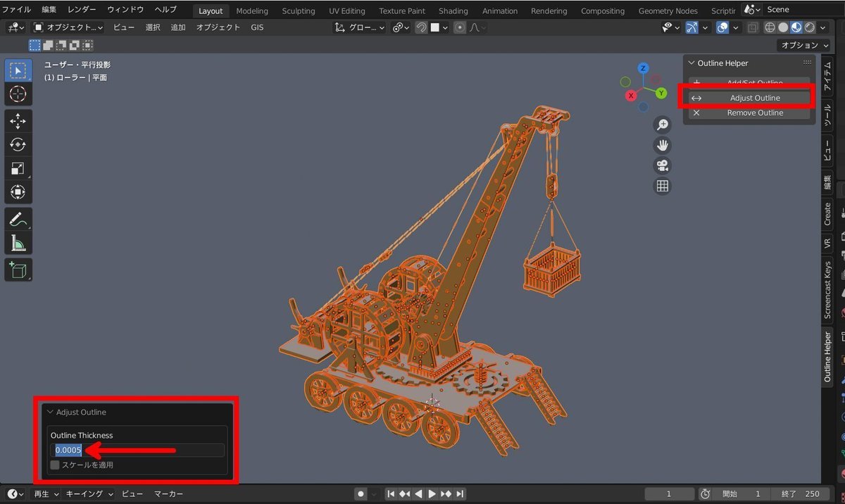The height and width of the screenshot is (504, 845).
Task: Toggle snapping magnet in header
Action: coord(421,27)
